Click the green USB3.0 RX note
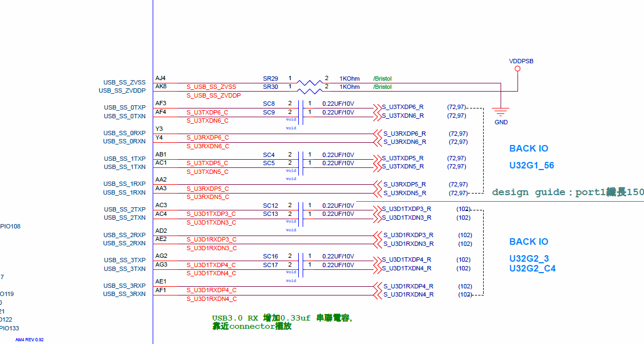Screen dimensions: 644x344 [x=282, y=323]
